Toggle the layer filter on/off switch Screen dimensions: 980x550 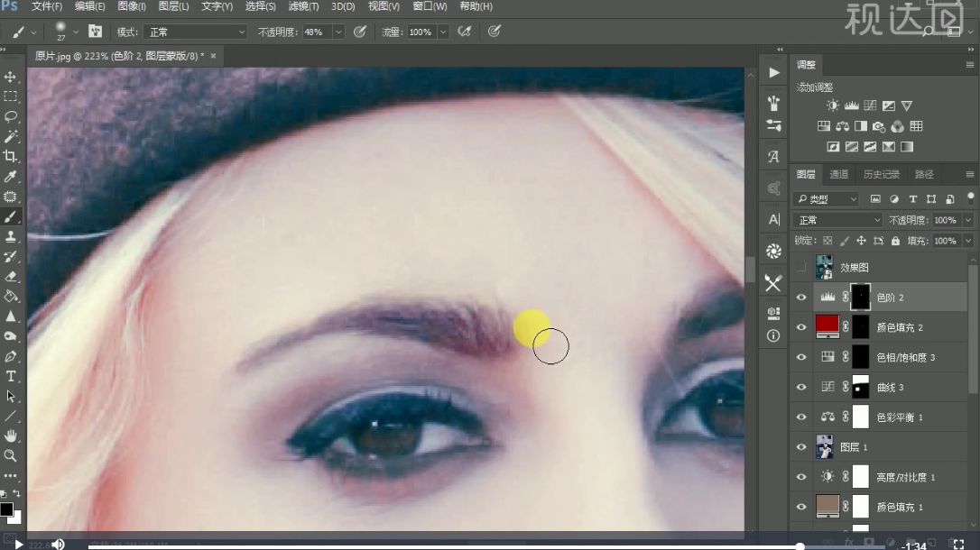(970, 197)
